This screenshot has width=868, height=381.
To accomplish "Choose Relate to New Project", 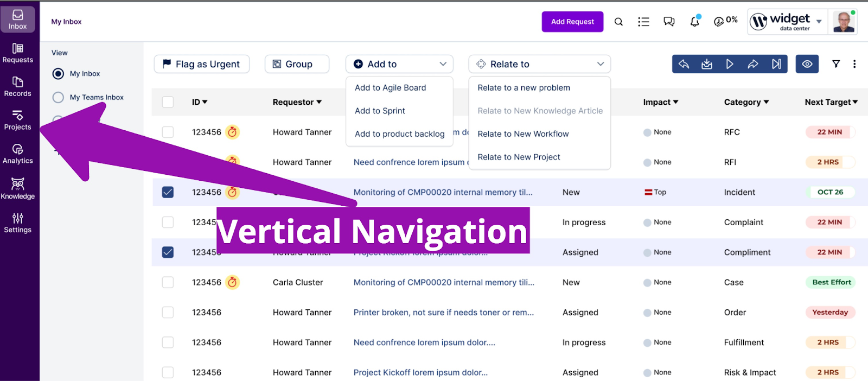I will coord(519,157).
